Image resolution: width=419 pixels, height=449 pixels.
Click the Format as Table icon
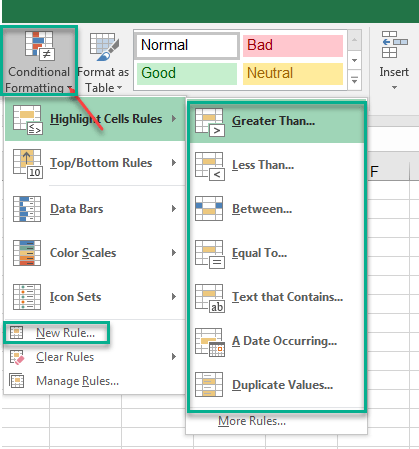click(x=104, y=47)
